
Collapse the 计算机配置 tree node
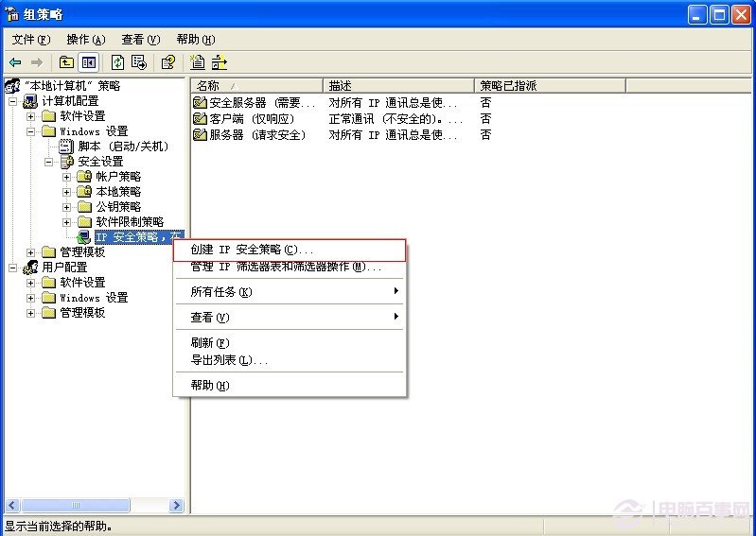click(x=13, y=101)
